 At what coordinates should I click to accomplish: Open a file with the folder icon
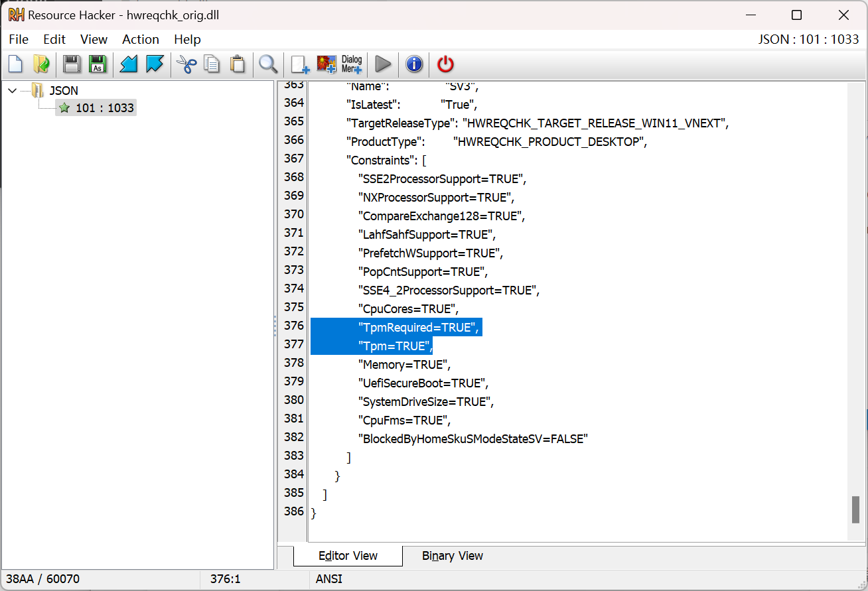click(41, 64)
